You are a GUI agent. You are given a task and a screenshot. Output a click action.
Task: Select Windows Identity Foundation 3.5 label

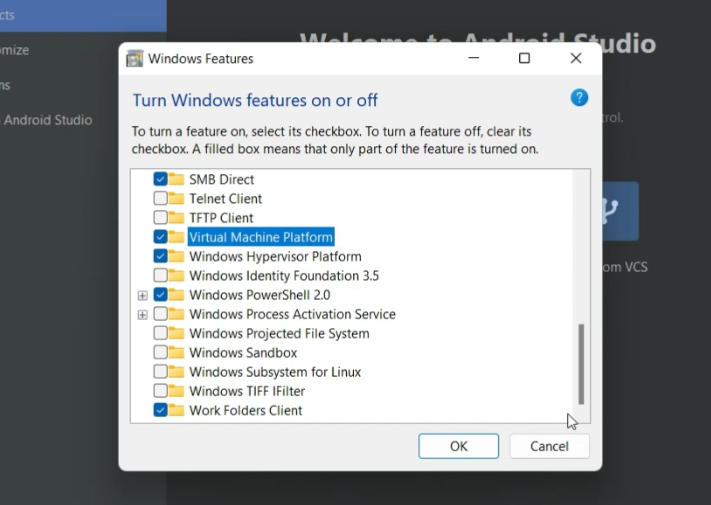click(284, 276)
